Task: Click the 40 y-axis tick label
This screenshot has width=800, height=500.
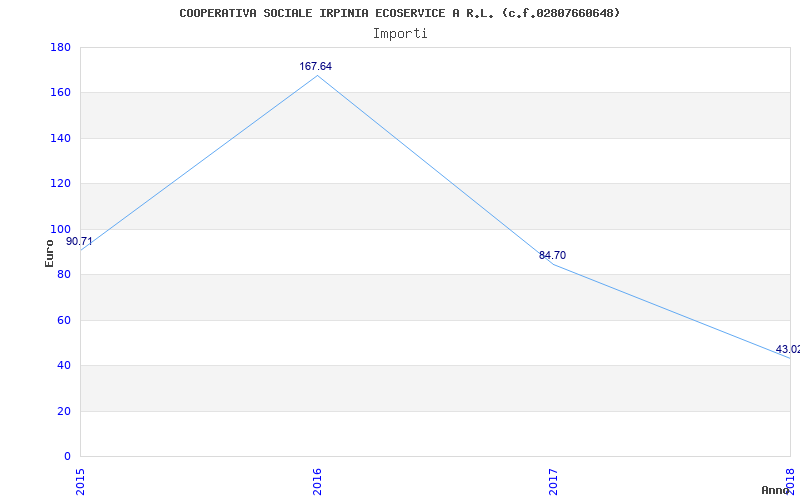Action: coord(64,366)
